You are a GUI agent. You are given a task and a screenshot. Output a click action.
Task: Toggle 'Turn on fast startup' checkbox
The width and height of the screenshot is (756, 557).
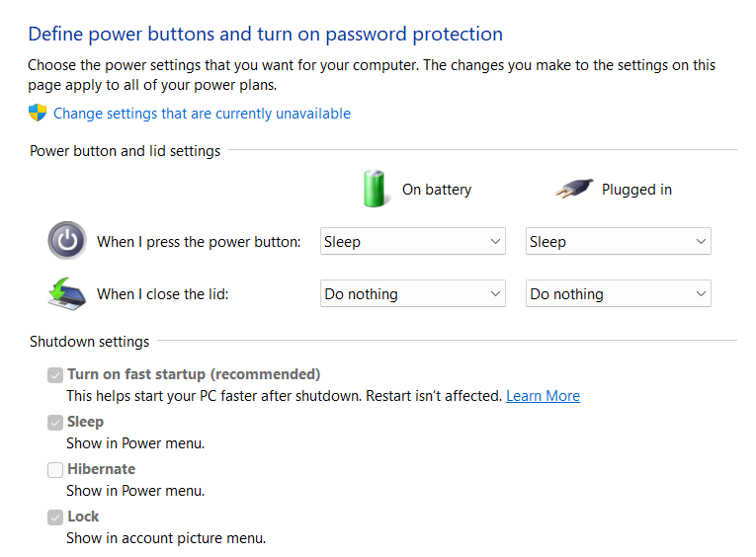[x=55, y=375]
